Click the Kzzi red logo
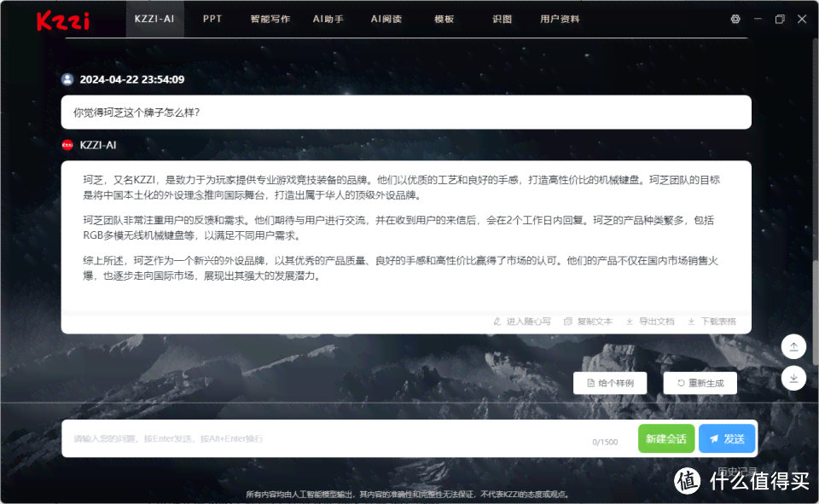 [63, 20]
